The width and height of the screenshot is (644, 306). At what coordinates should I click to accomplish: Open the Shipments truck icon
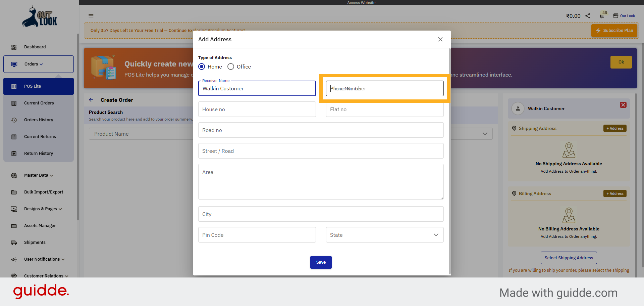(x=14, y=242)
